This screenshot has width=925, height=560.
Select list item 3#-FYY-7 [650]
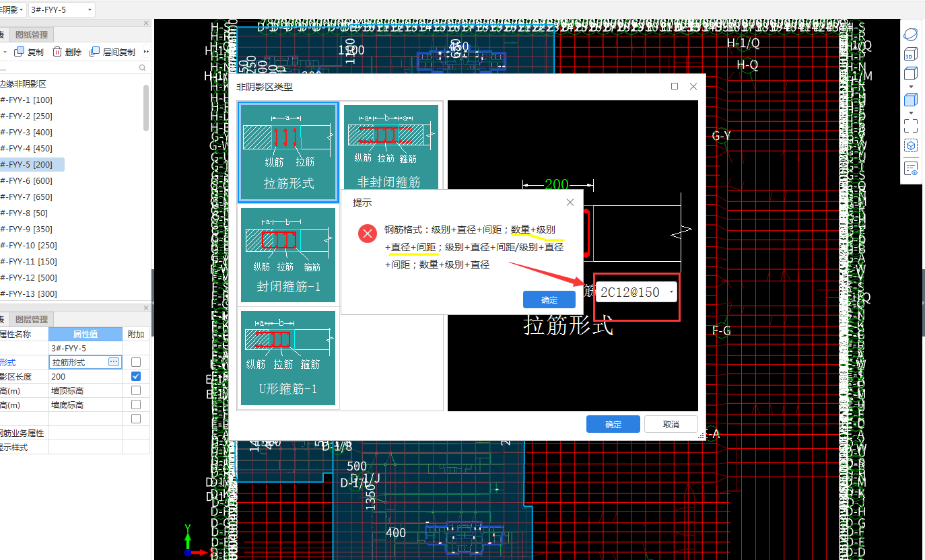click(x=26, y=197)
